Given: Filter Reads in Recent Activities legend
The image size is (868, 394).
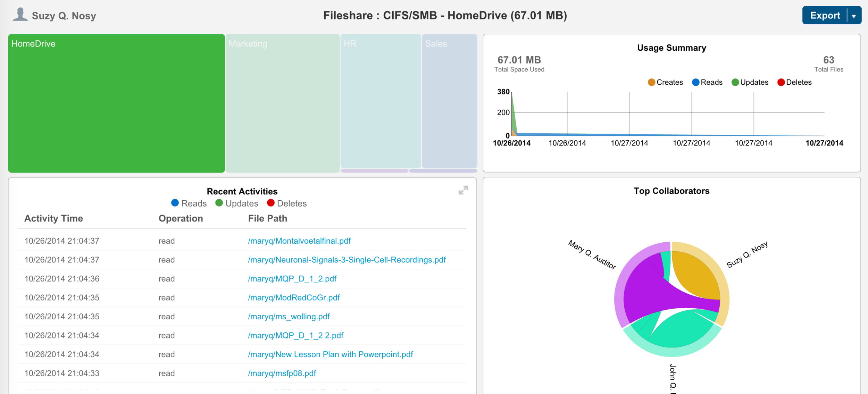Looking at the screenshot, I should [x=189, y=203].
